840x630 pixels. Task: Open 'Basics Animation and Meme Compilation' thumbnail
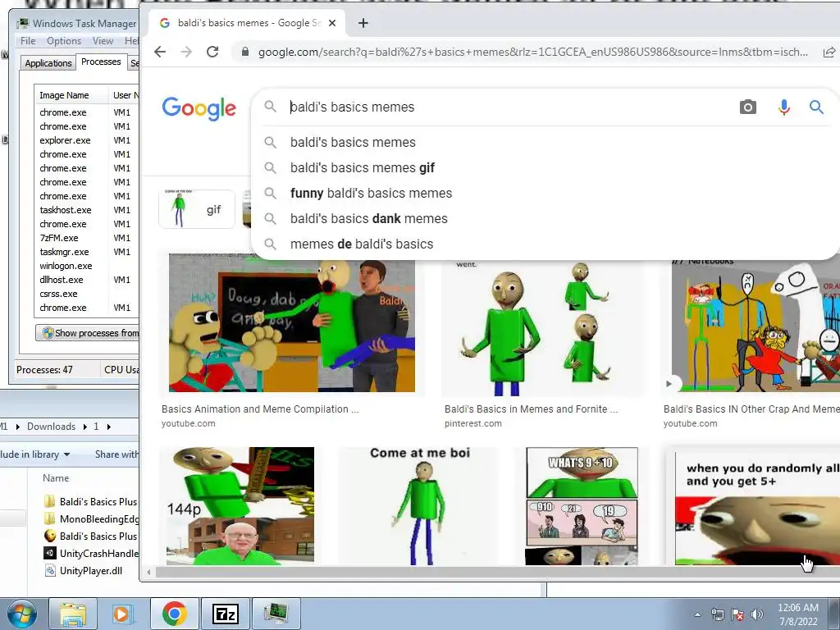tap(292, 324)
